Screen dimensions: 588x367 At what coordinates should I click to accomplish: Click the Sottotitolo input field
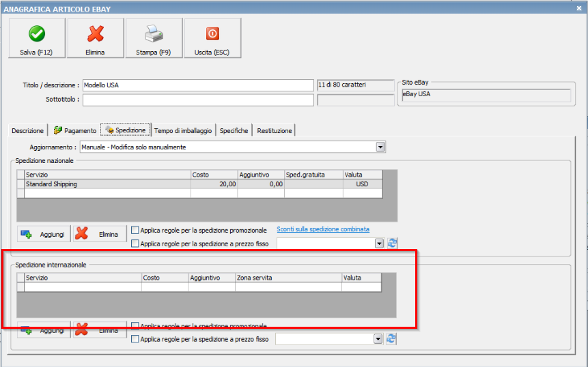tap(198, 100)
